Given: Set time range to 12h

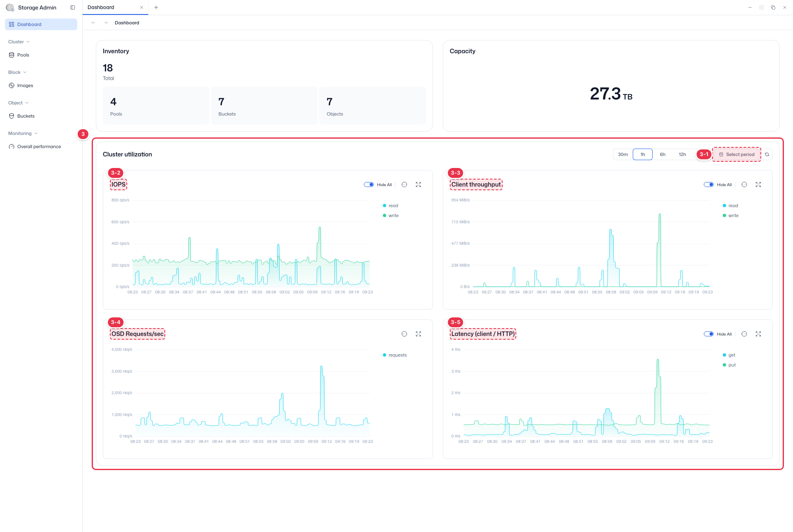Looking at the screenshot, I should 682,154.
